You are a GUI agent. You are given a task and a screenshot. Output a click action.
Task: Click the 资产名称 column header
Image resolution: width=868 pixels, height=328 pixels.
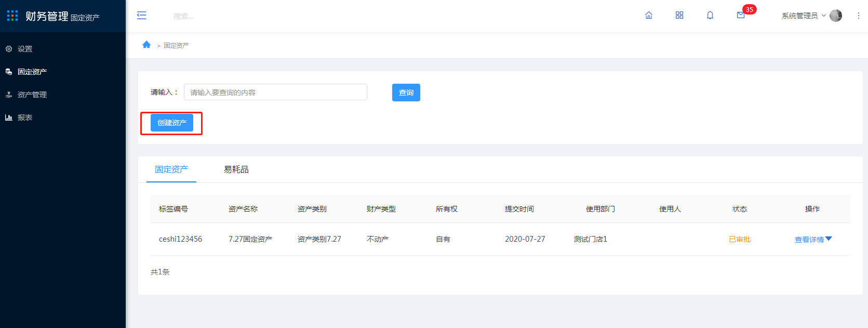tap(243, 209)
